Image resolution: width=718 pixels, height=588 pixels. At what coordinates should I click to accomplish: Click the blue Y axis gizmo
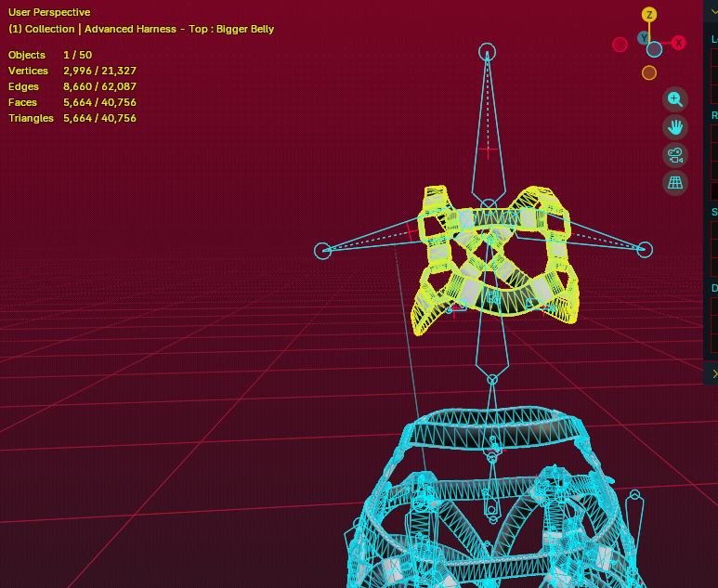click(x=644, y=38)
